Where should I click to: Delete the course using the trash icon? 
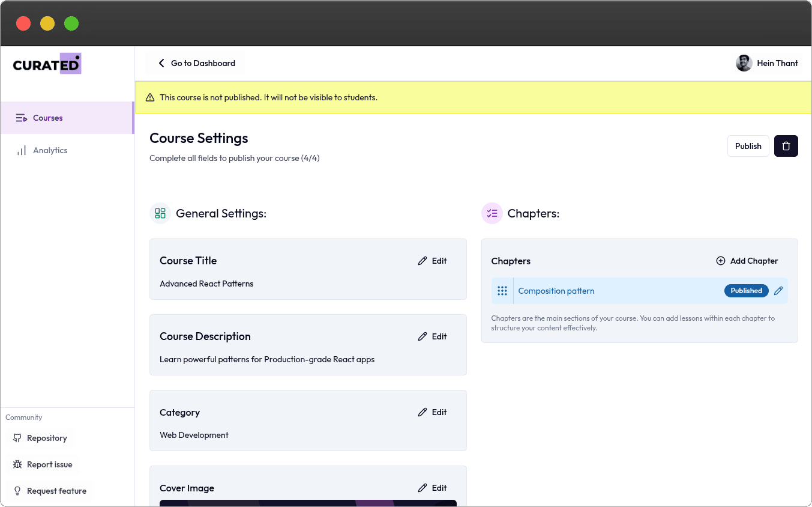point(786,145)
